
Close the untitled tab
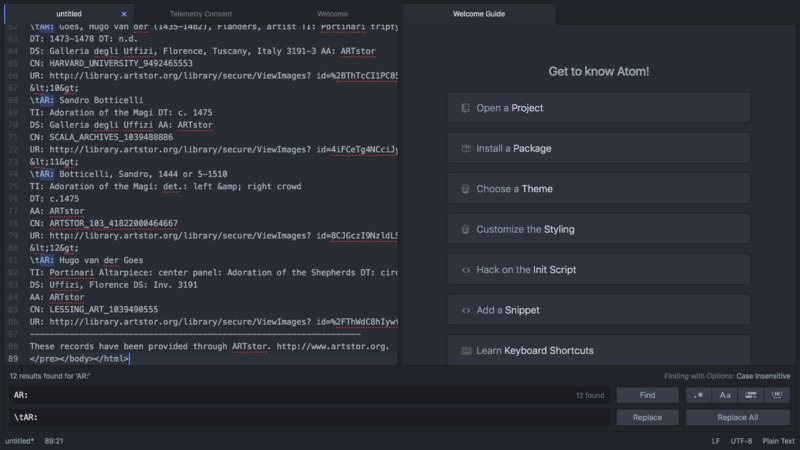click(124, 14)
